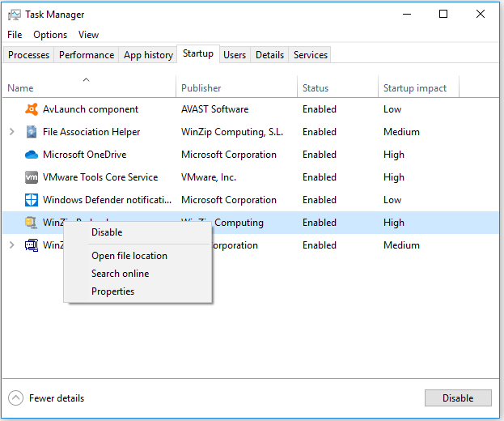This screenshot has width=504, height=421.
Task: Expand the last startup entry group
Action: pyautogui.click(x=12, y=245)
